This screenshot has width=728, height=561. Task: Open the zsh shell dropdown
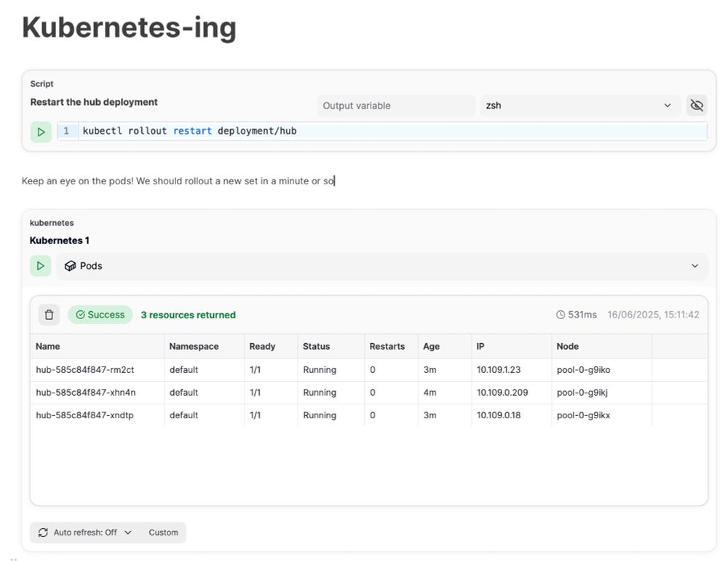[x=580, y=106]
